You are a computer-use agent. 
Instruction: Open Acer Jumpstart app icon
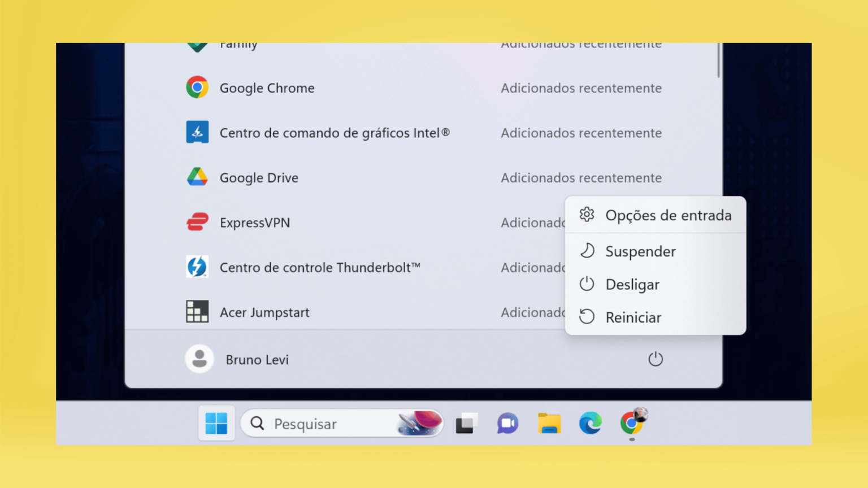click(197, 311)
